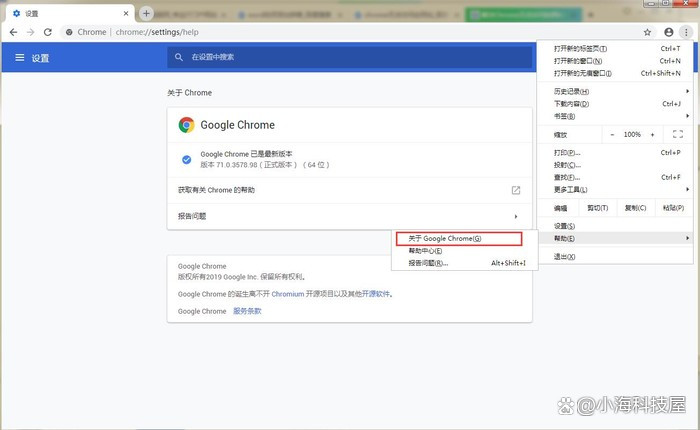The width and height of the screenshot is (700, 430).
Task: Click 复制(C) button in edit row
Action: click(635, 208)
